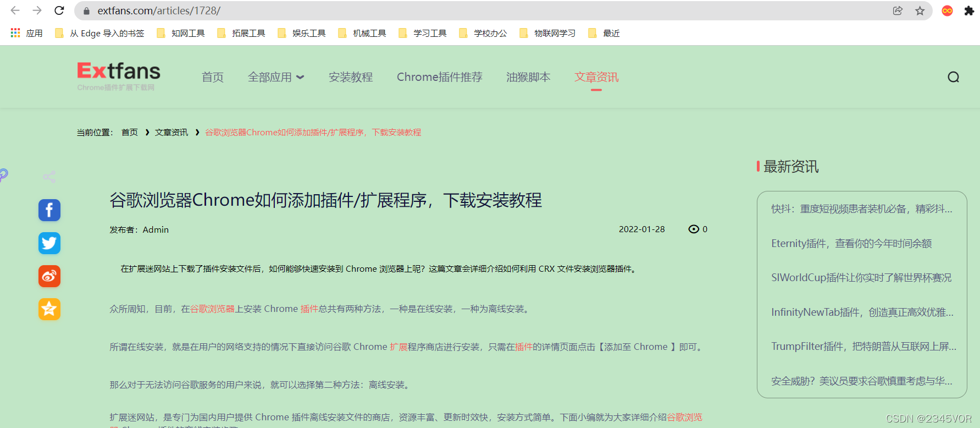Open the 安装教程 nav item
The height and width of the screenshot is (428, 980).
351,77
